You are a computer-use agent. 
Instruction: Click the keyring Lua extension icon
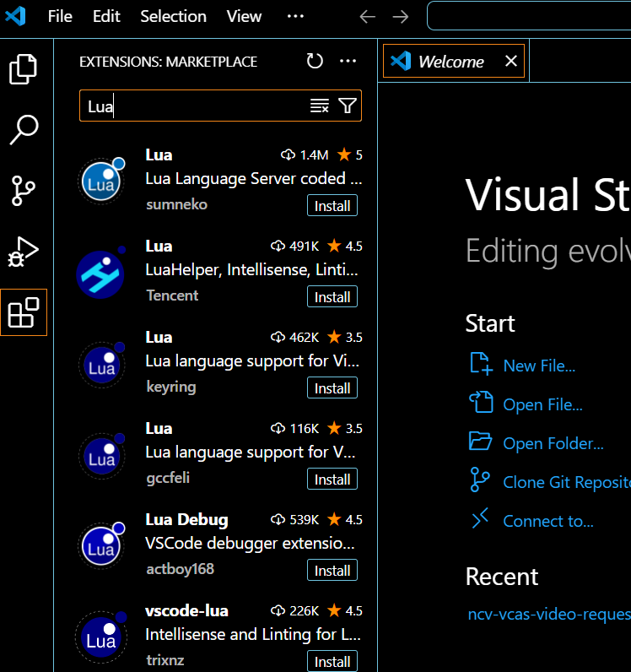coord(101,366)
